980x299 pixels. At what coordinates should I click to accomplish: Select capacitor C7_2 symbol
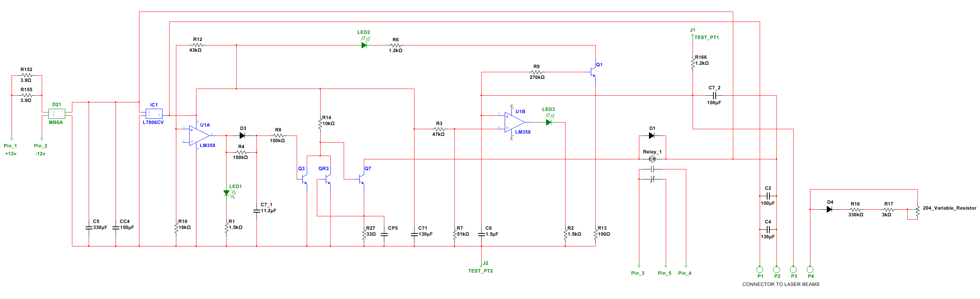[x=714, y=95]
